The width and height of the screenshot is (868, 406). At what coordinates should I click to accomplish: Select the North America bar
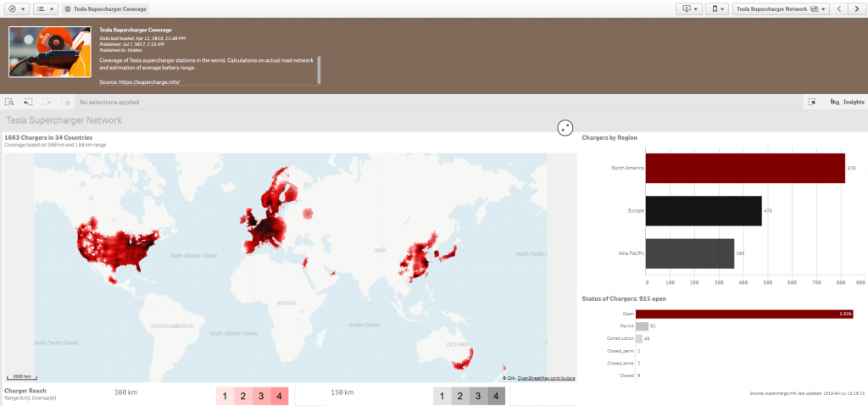click(745, 168)
